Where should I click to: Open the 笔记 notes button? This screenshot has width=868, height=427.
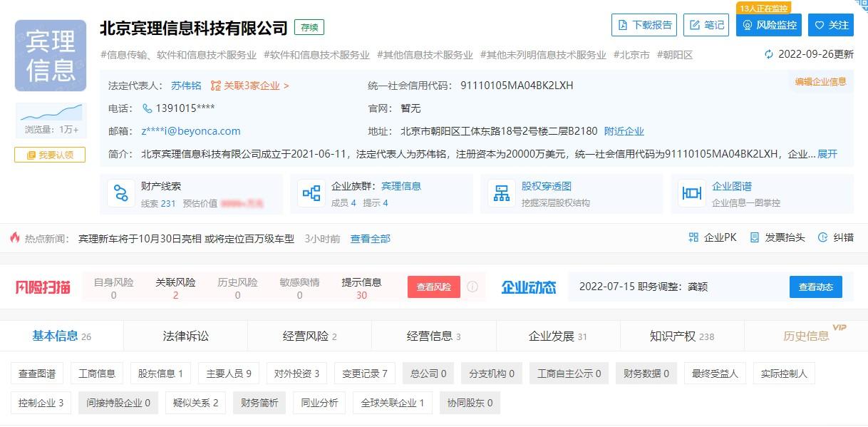pos(706,25)
